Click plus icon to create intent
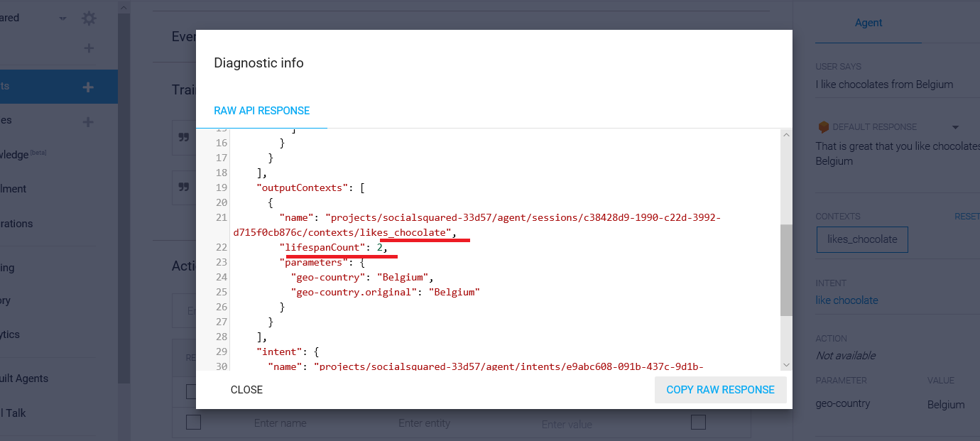This screenshot has height=441, width=980. click(88, 87)
